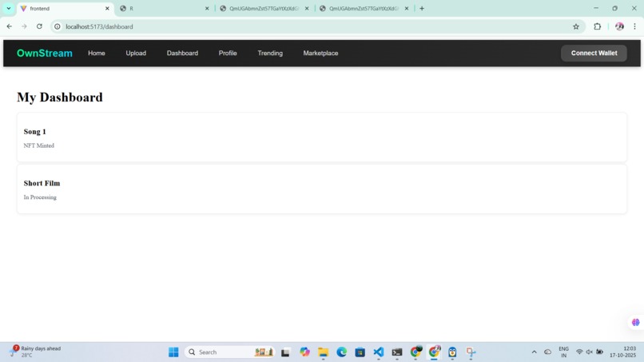Image resolution: width=644 pixels, height=362 pixels.
Task: Open the Terminal from the taskbar
Action: [x=397, y=352]
